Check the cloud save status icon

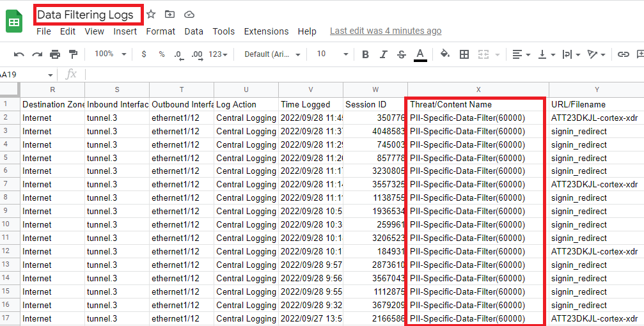[x=189, y=14]
